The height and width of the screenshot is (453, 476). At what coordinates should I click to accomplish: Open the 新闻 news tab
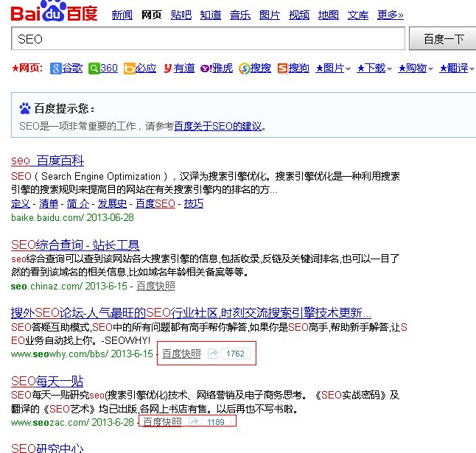[x=122, y=15]
